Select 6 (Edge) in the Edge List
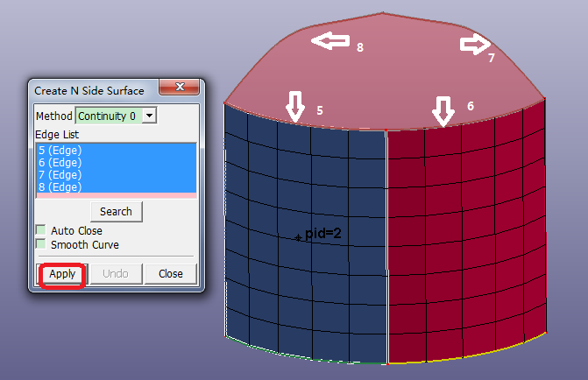The height and width of the screenshot is (380, 588). [60, 162]
